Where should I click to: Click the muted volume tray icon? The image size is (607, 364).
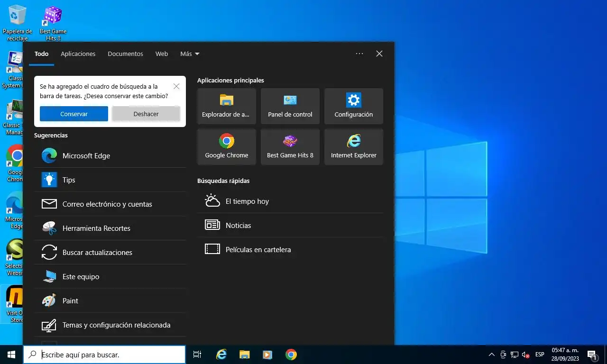click(525, 355)
